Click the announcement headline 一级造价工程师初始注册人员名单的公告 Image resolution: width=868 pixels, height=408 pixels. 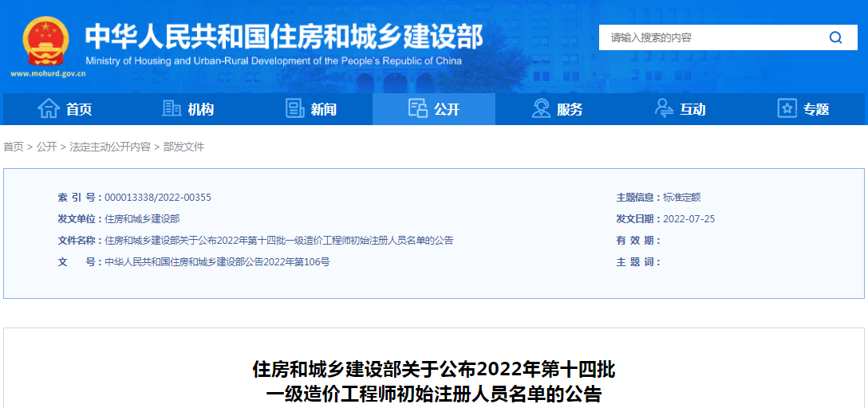pos(434,394)
